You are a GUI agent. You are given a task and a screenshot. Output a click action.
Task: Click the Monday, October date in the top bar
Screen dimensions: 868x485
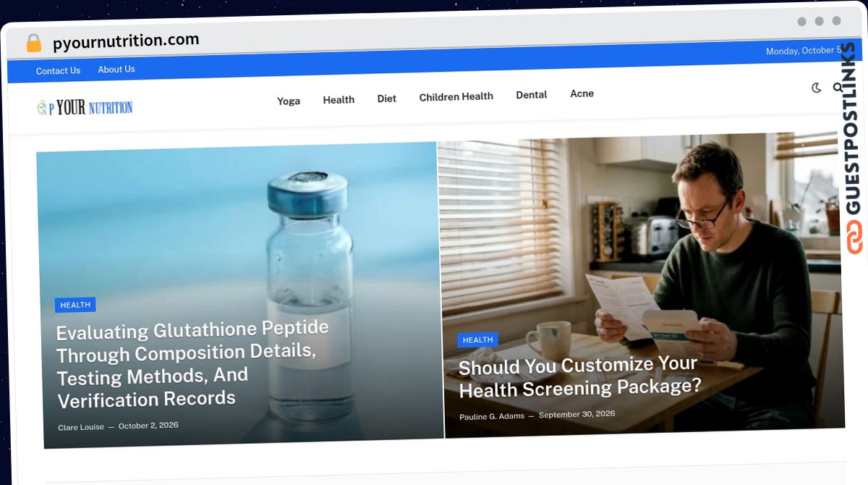coord(804,51)
